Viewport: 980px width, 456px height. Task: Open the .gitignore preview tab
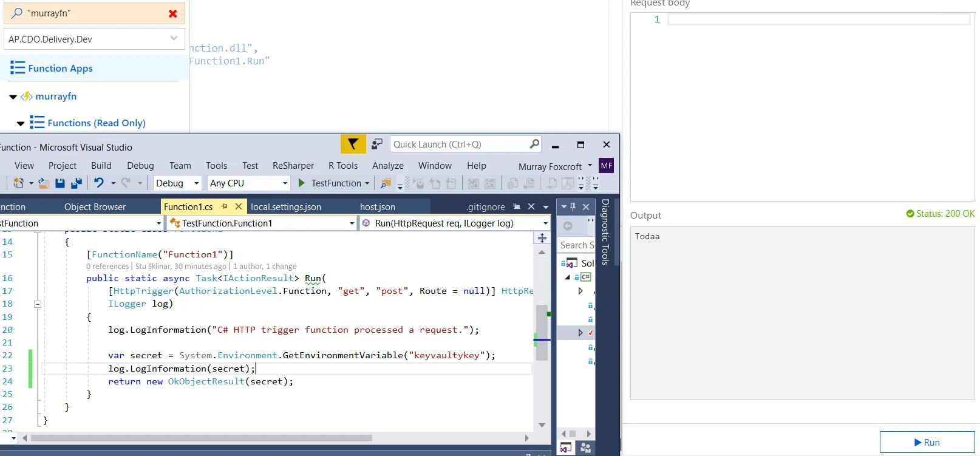tap(486, 206)
